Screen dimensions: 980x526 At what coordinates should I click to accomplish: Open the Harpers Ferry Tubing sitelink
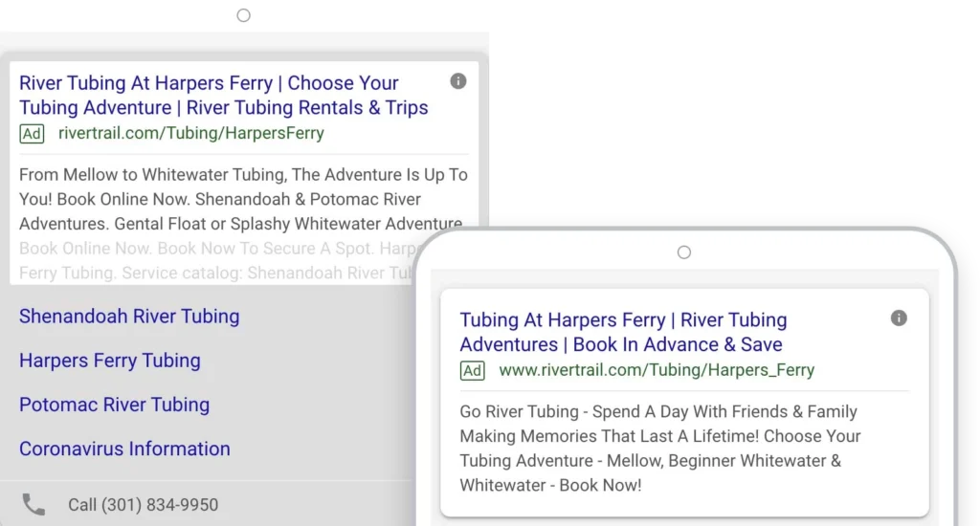click(x=110, y=361)
